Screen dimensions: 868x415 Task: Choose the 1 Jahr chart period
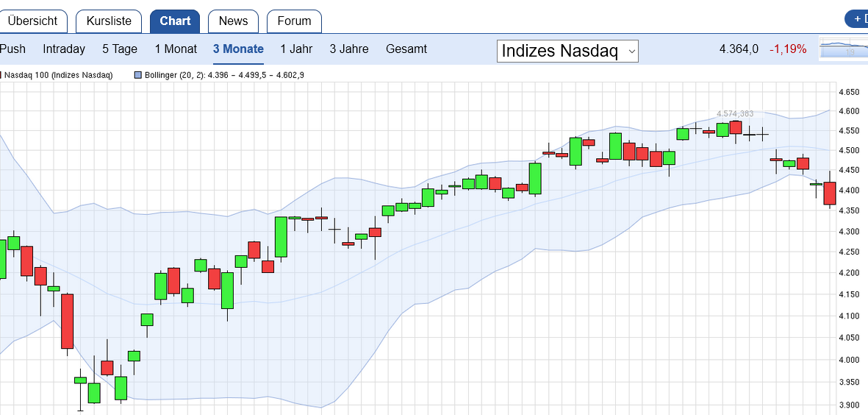click(296, 49)
